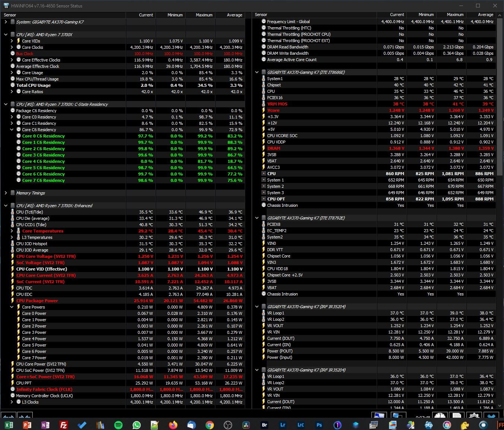This screenshot has width=504, height=430.
Task: Click the right panel Average column header
Action: (481, 15)
